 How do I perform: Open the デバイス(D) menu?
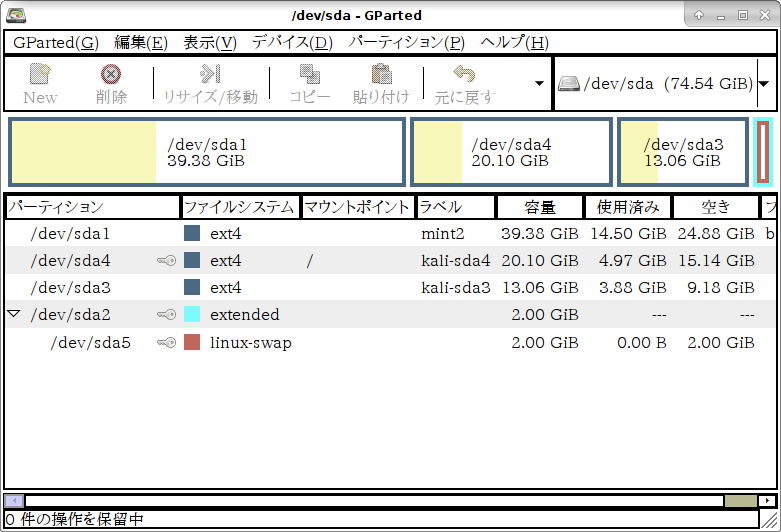click(x=292, y=42)
